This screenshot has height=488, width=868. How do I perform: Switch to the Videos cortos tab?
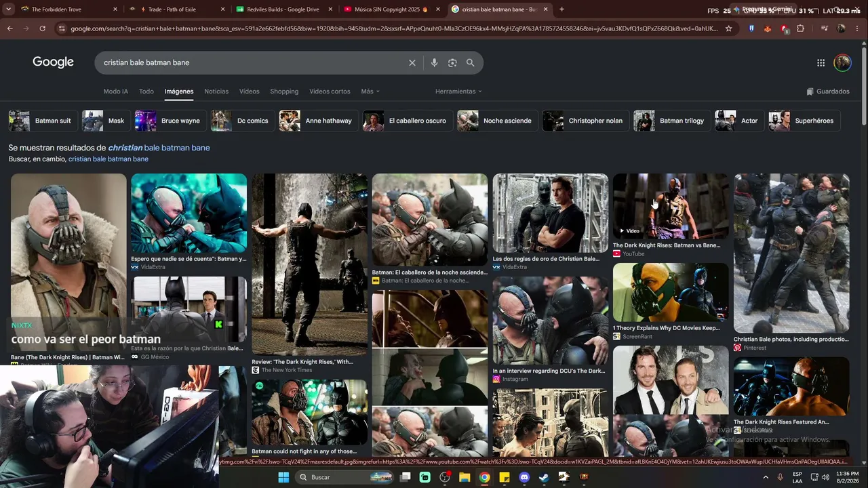pyautogui.click(x=330, y=91)
